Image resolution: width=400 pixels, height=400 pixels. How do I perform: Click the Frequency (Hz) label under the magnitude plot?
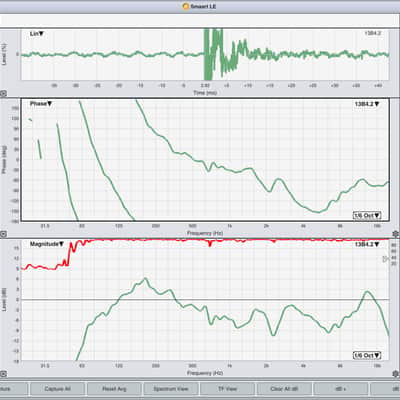click(205, 373)
